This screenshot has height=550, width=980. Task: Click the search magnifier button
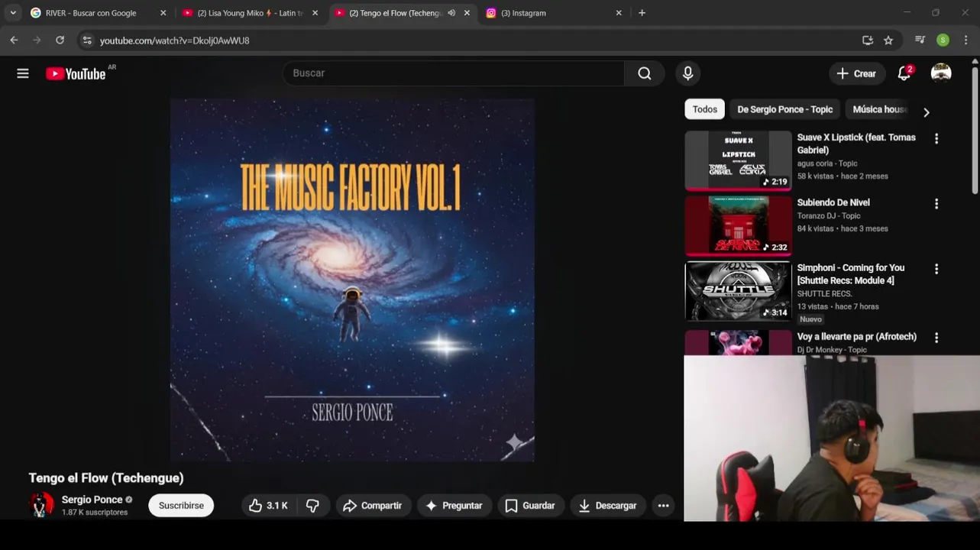645,73
